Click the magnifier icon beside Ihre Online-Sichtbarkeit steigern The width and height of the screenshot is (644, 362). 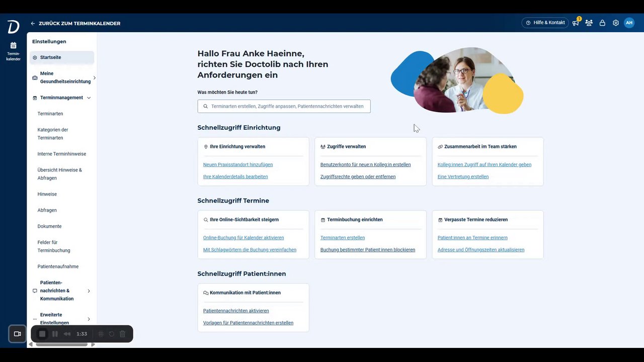point(206,220)
